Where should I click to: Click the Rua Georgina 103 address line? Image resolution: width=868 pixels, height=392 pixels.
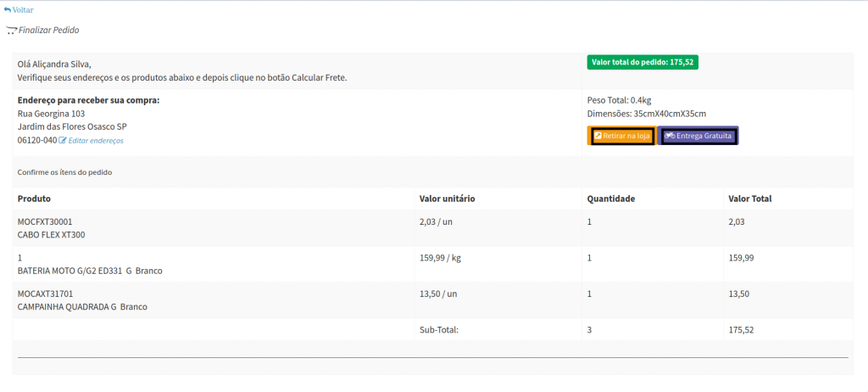(51, 114)
